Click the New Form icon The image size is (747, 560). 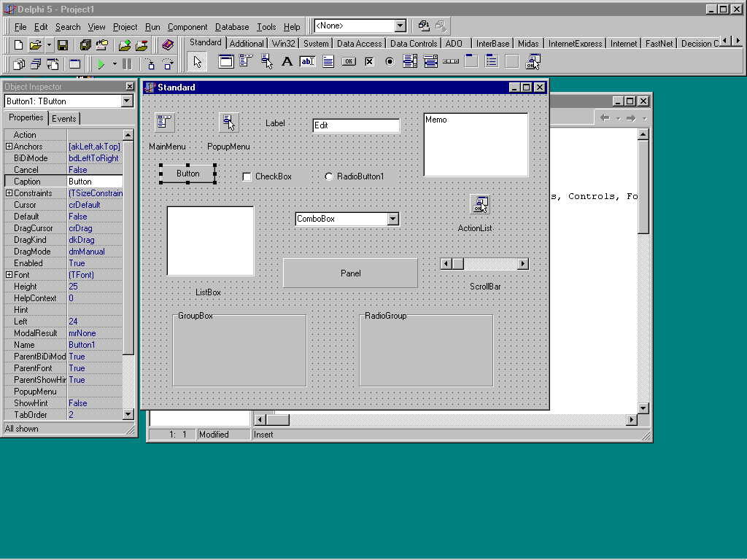click(x=75, y=63)
